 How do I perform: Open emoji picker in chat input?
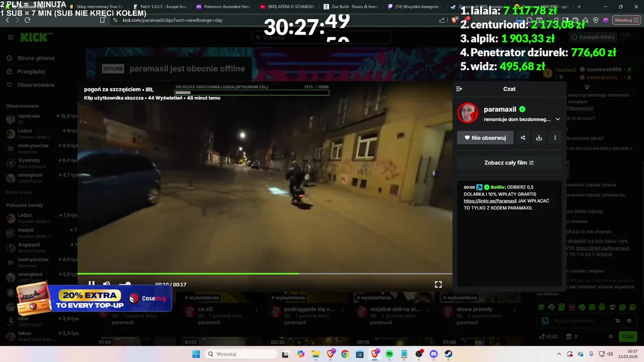tap(629, 321)
